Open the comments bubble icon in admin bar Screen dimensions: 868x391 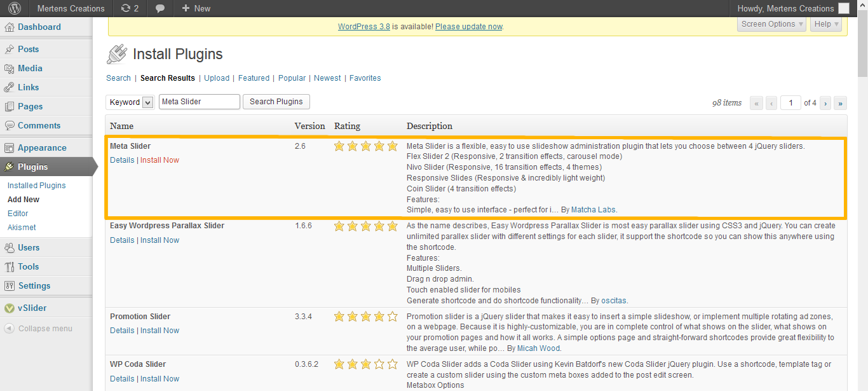pyautogui.click(x=161, y=8)
